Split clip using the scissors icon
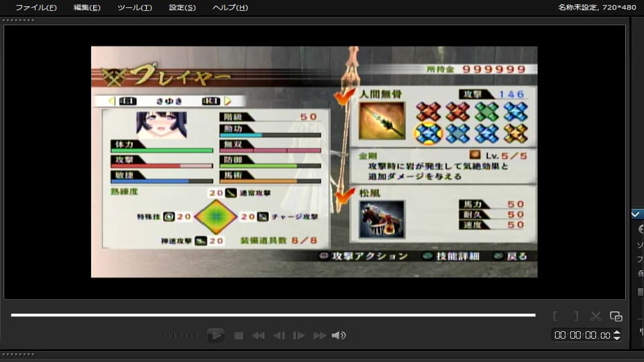The image size is (644, 362). [596, 316]
